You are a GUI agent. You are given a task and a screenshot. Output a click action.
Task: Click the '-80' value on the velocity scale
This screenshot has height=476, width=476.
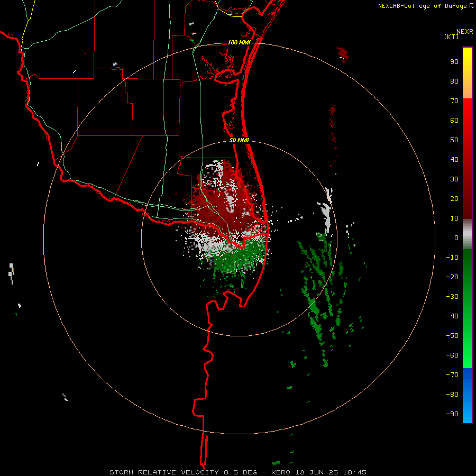coord(452,395)
